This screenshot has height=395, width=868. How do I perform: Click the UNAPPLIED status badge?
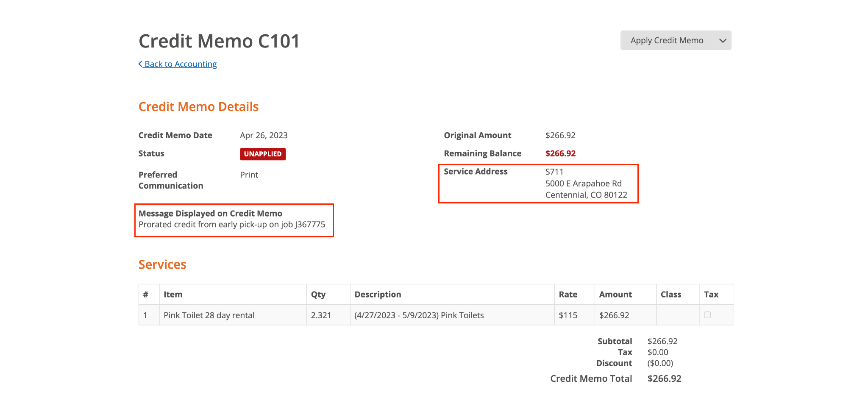click(262, 154)
